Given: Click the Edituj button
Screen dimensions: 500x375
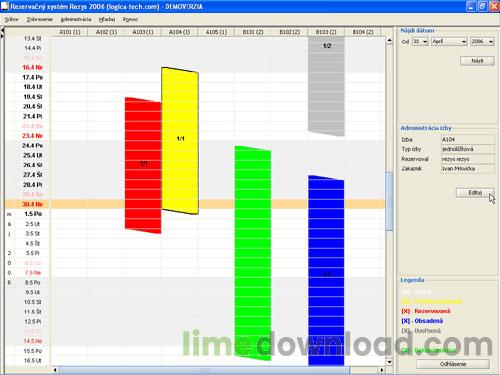Looking at the screenshot, I should pyautogui.click(x=475, y=193).
